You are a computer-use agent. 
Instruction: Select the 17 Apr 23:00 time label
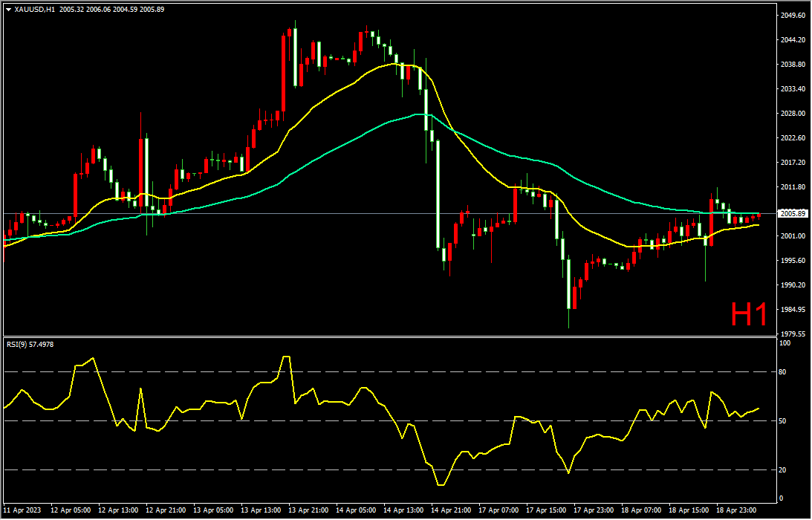(x=594, y=510)
